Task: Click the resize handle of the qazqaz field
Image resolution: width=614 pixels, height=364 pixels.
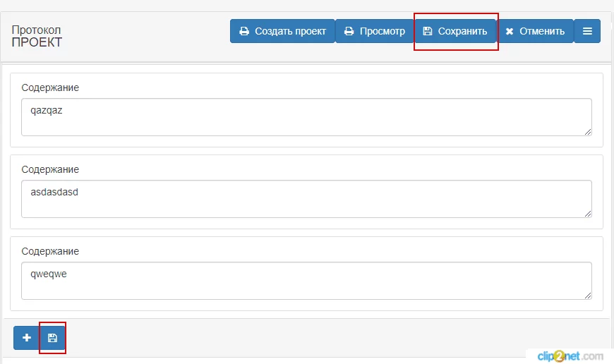Action: (588, 131)
